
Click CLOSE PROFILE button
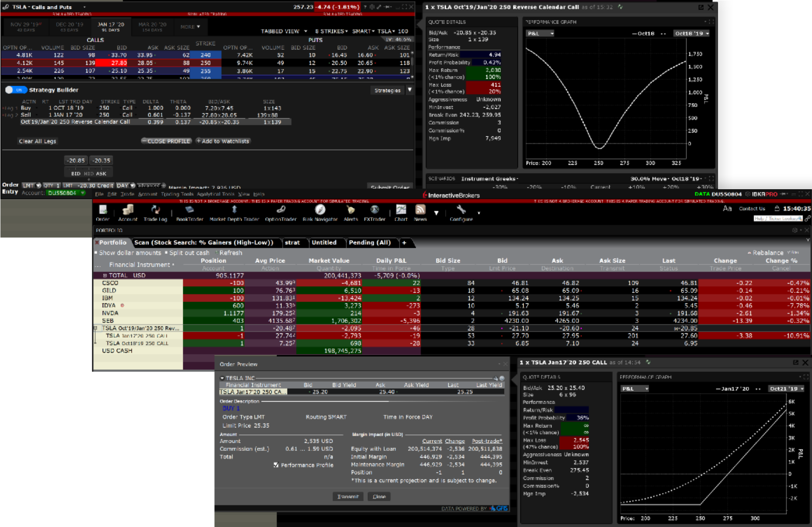click(166, 141)
